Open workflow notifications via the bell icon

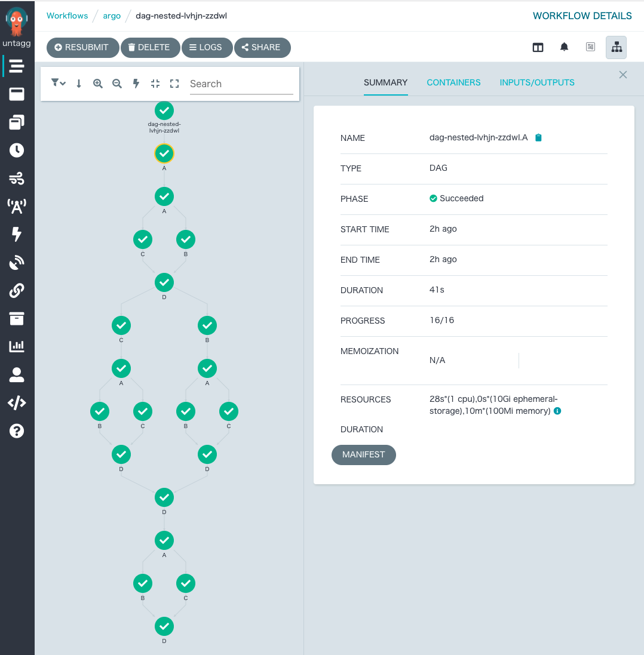tap(564, 47)
